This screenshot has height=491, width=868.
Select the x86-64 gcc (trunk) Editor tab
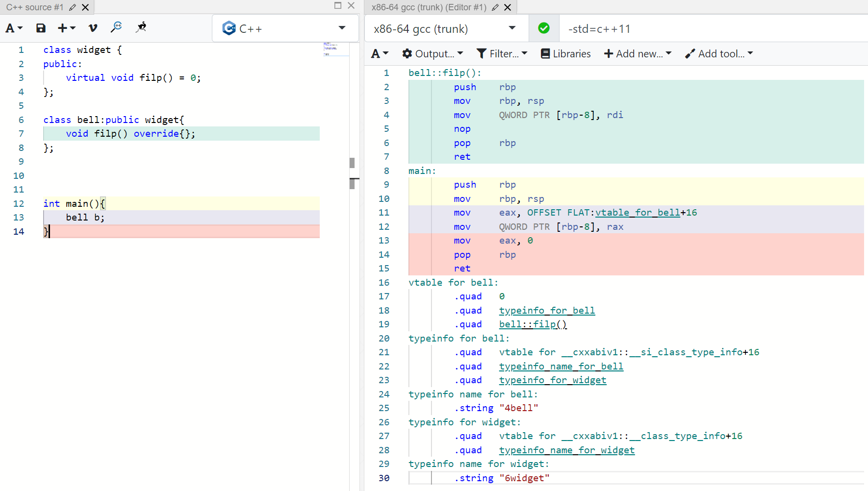coord(429,7)
